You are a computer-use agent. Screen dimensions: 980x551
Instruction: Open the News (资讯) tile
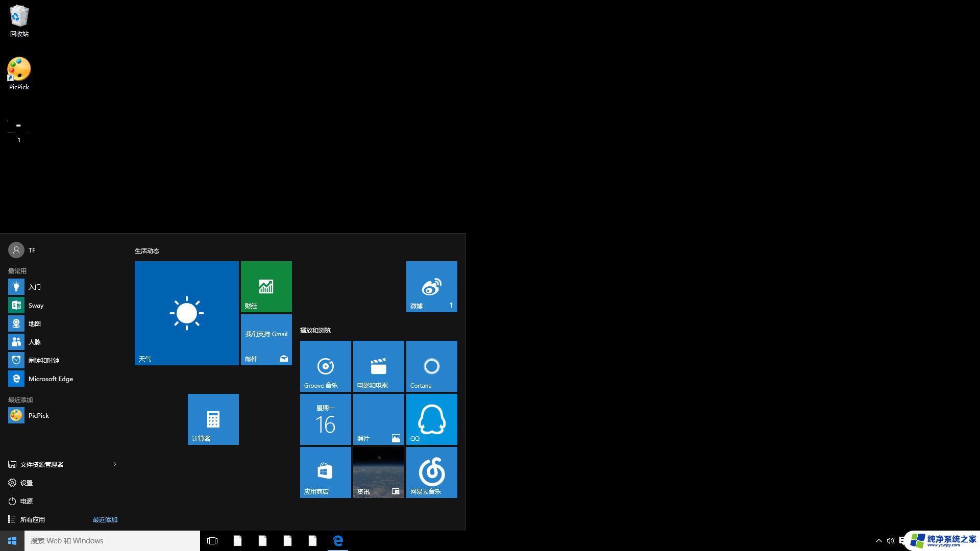click(378, 472)
